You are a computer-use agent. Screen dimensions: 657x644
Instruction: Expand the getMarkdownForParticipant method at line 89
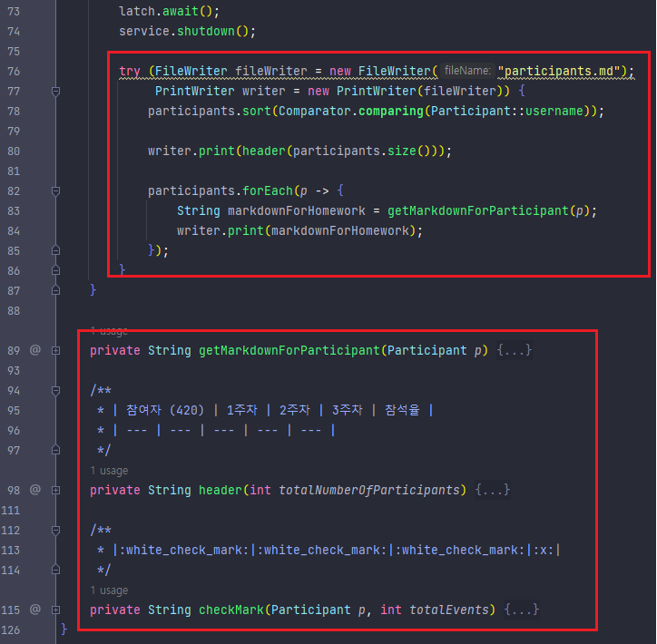point(55,350)
